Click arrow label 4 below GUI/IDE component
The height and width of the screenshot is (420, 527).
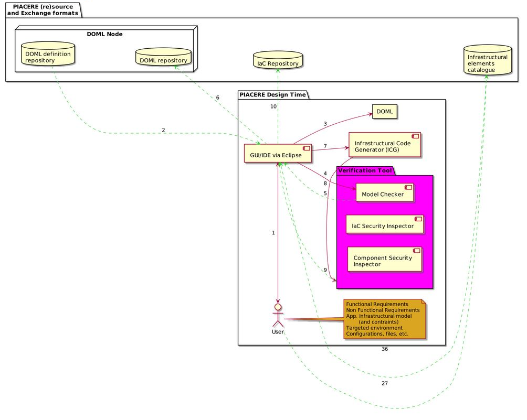coord(325,174)
